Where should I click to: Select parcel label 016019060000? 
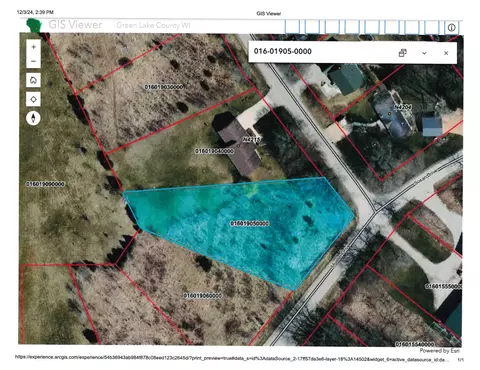[x=203, y=296]
